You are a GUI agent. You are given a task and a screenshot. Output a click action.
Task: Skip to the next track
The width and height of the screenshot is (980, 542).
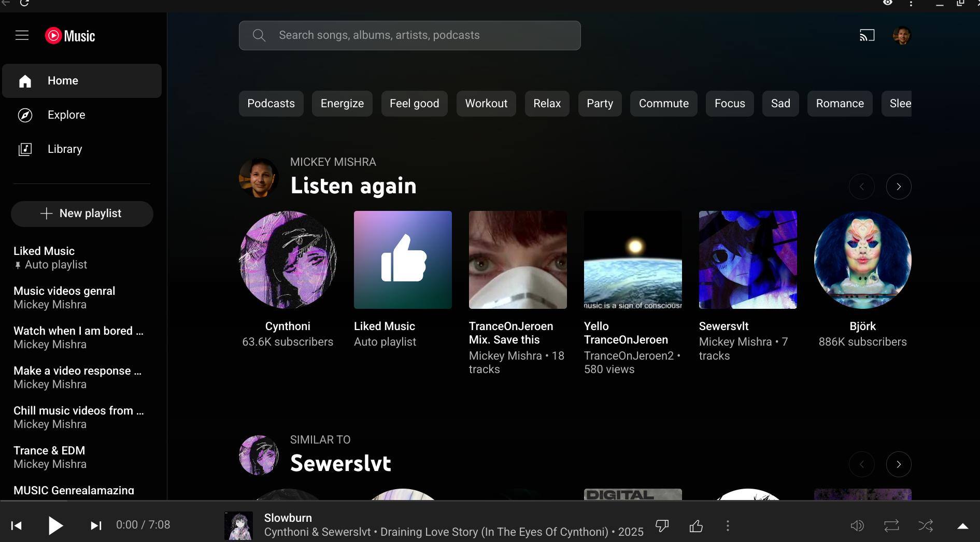click(x=96, y=525)
